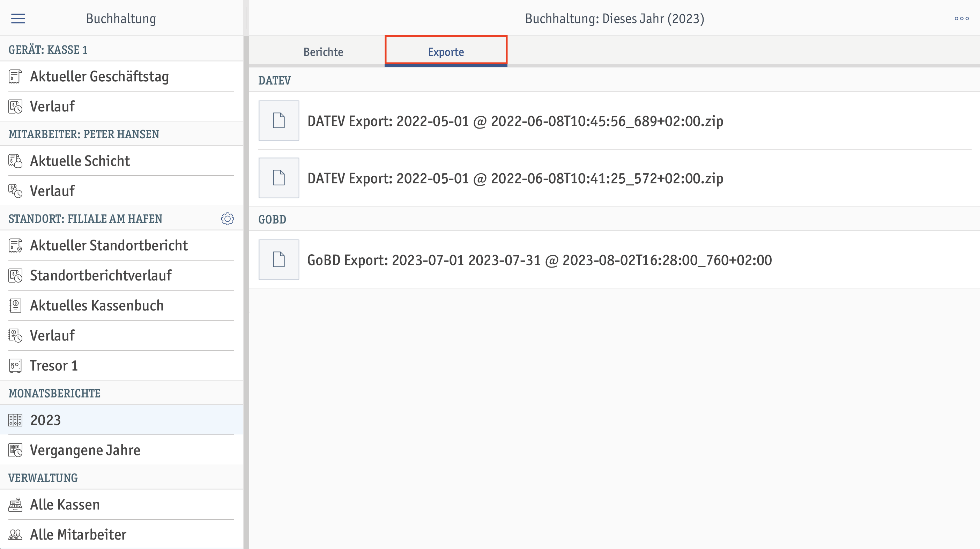This screenshot has width=980, height=549.
Task: Select monthly reports for 2023
Action: pyautogui.click(x=121, y=420)
